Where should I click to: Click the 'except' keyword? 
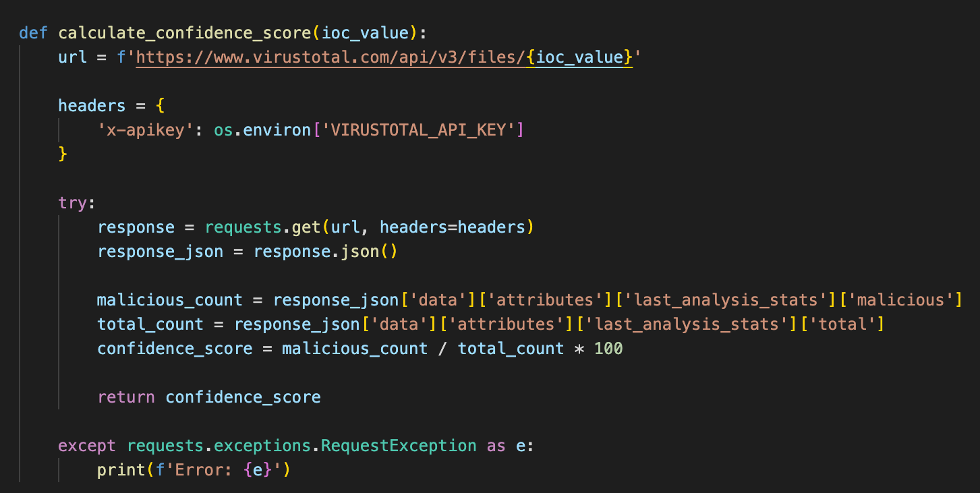click(88, 446)
